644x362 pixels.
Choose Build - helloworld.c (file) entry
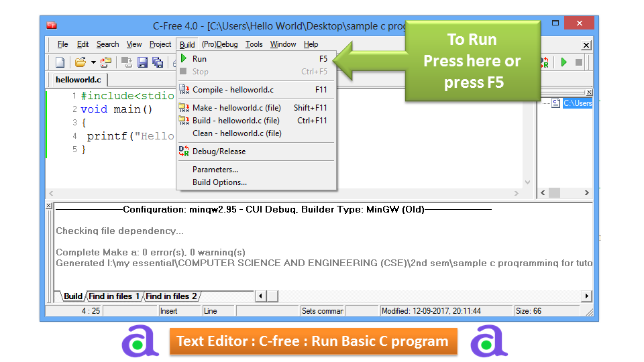[x=257, y=120]
